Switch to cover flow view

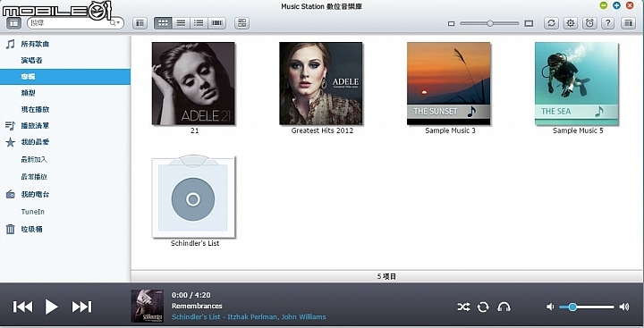216,23
